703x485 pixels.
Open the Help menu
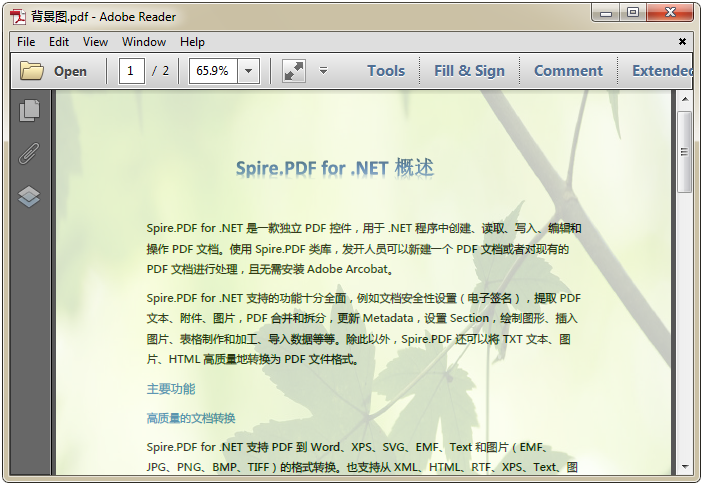coord(192,42)
